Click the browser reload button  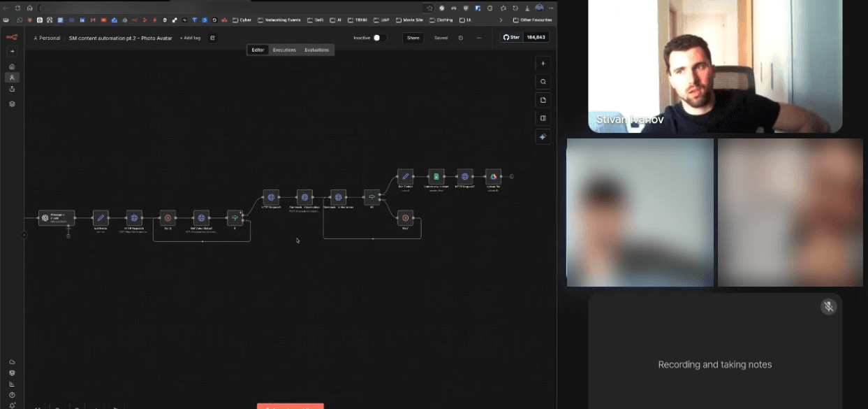click(x=19, y=8)
